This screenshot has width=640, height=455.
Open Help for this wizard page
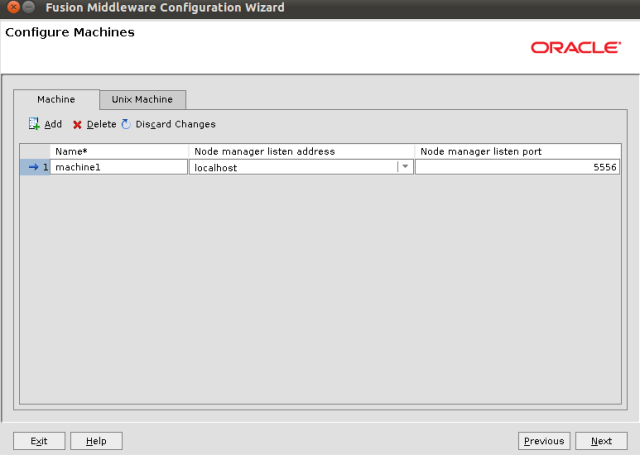click(x=96, y=441)
